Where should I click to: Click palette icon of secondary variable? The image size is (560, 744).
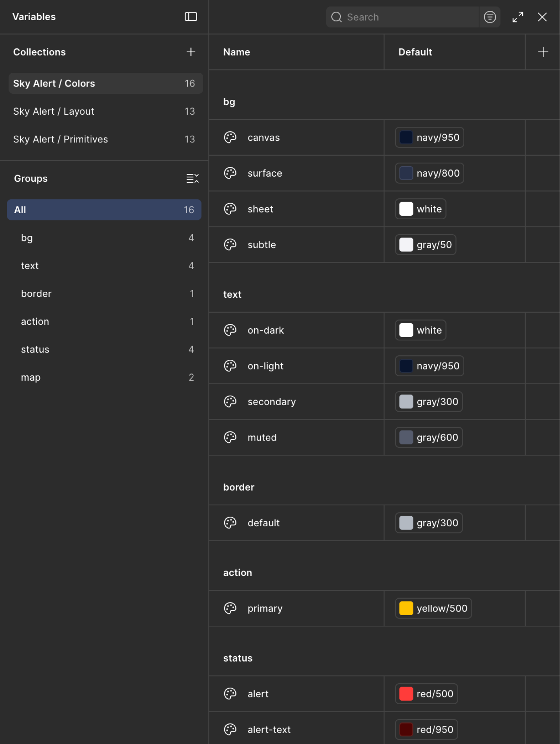point(230,402)
